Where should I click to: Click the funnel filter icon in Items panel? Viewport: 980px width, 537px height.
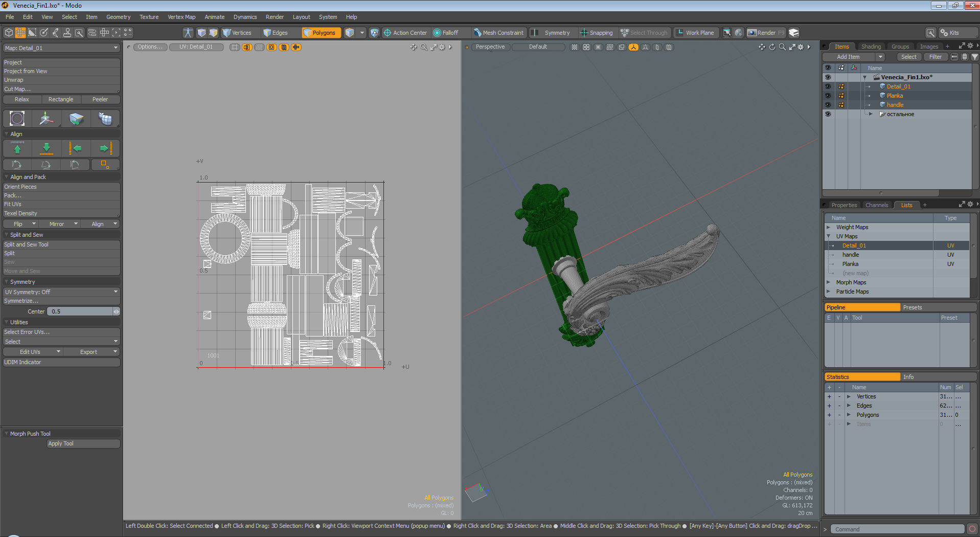[975, 57]
